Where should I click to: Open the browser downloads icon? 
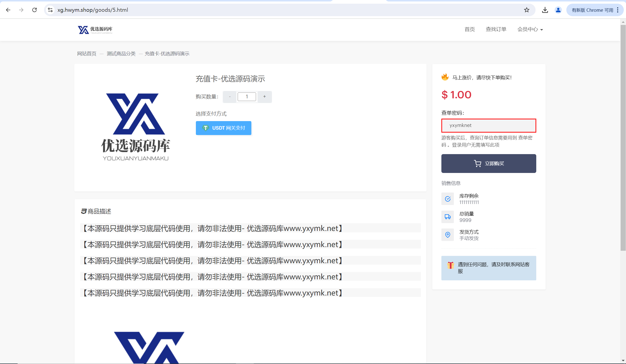tap(545, 10)
